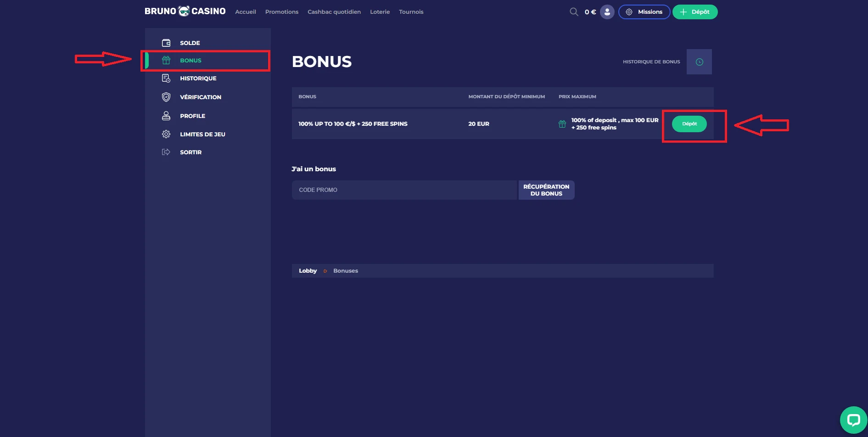868x437 pixels.
Task: Click the Montant du dépôt minimum header
Action: tap(507, 97)
